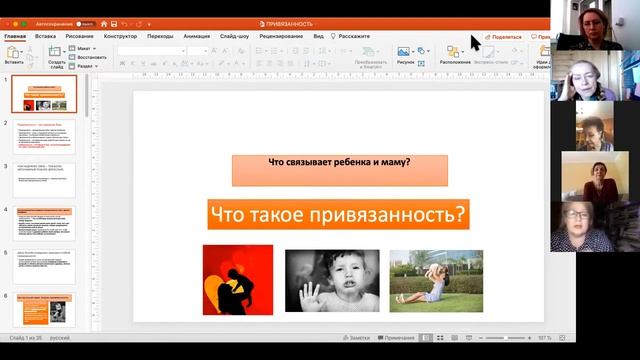The image size is (640, 360).
Task: Open the Вставка ribbon tab
Action: tap(45, 36)
